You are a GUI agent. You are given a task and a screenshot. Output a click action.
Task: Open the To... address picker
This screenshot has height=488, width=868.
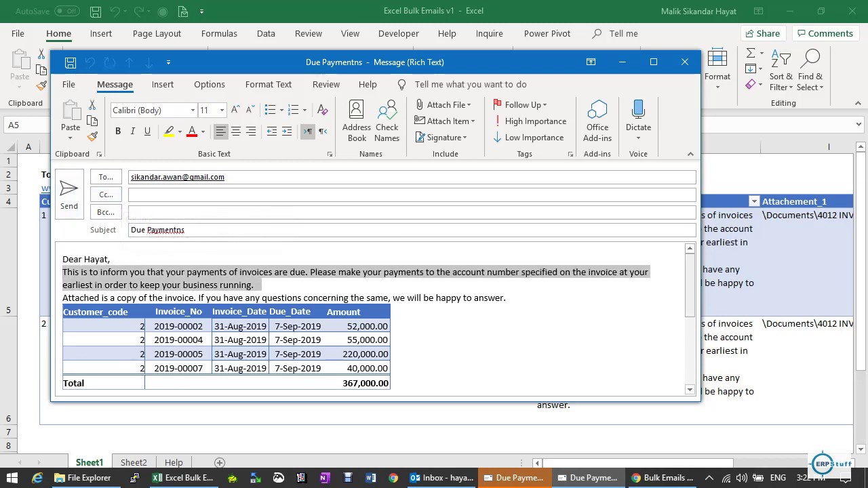[x=106, y=177]
